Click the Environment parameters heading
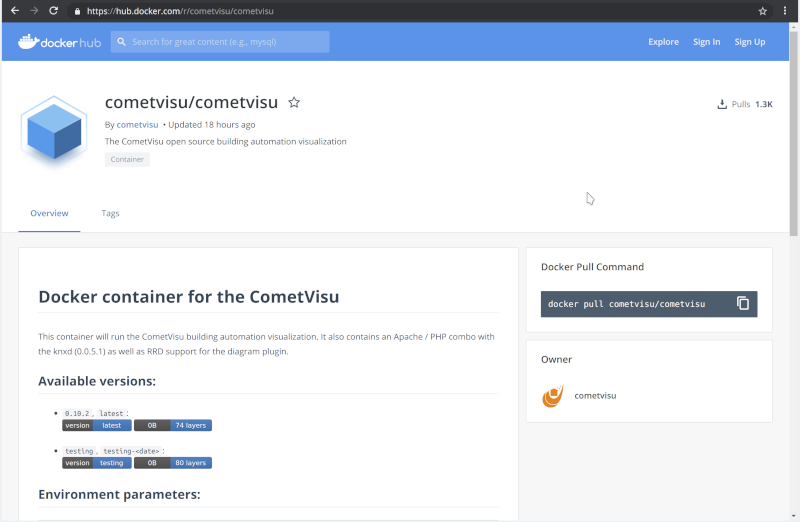This screenshot has width=800, height=522. coord(119,494)
